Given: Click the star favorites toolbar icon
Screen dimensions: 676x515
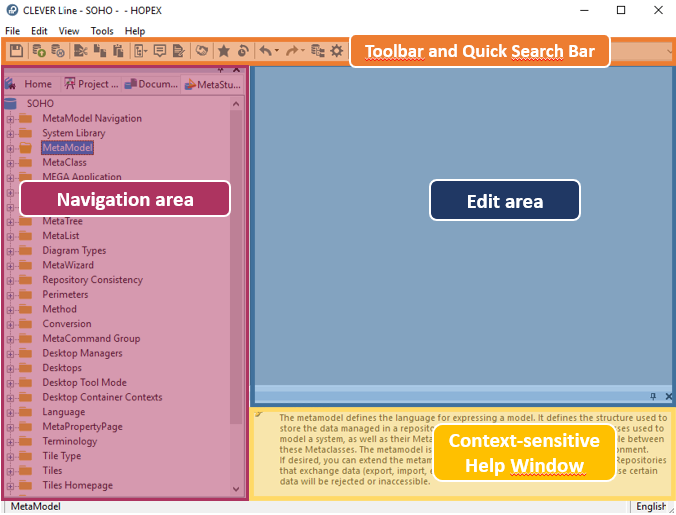Looking at the screenshot, I should pos(224,49).
